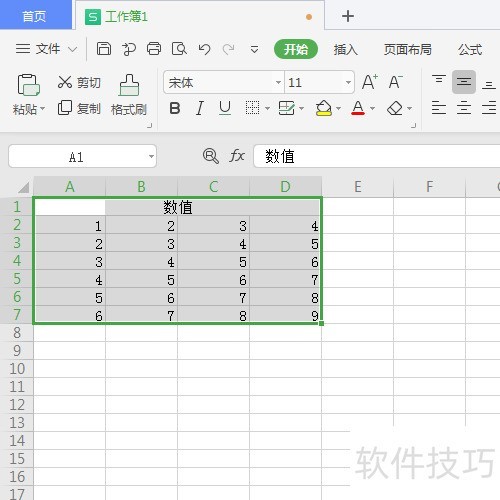
Task: Align text right
Action: [x=489, y=108]
